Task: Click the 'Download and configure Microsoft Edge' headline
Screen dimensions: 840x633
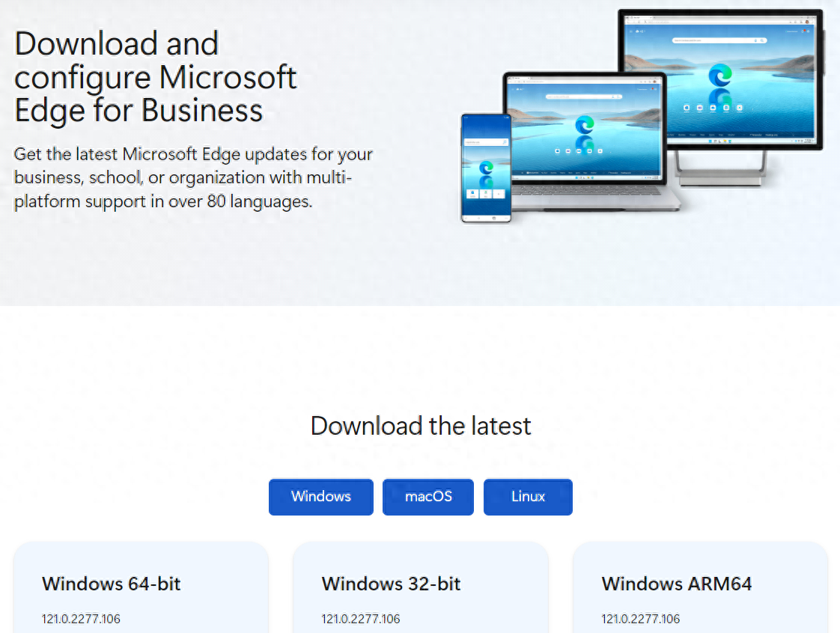Action: tap(156, 77)
